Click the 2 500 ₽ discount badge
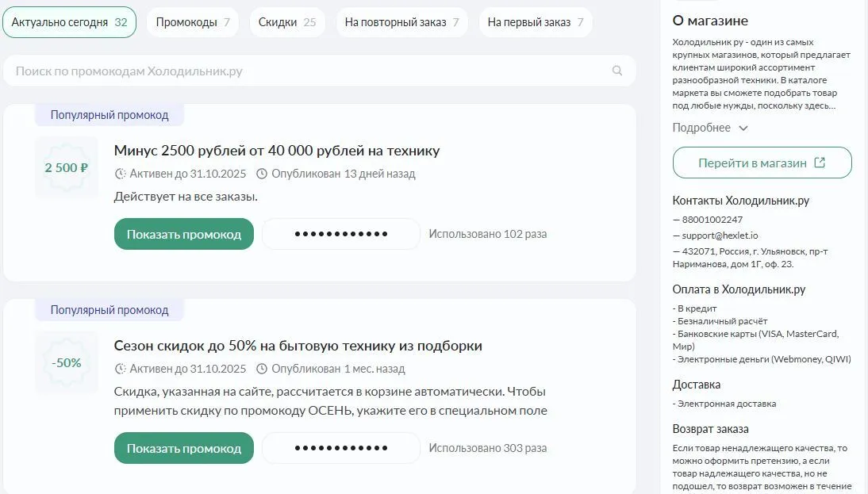The image size is (868, 494). pyautogui.click(x=66, y=167)
